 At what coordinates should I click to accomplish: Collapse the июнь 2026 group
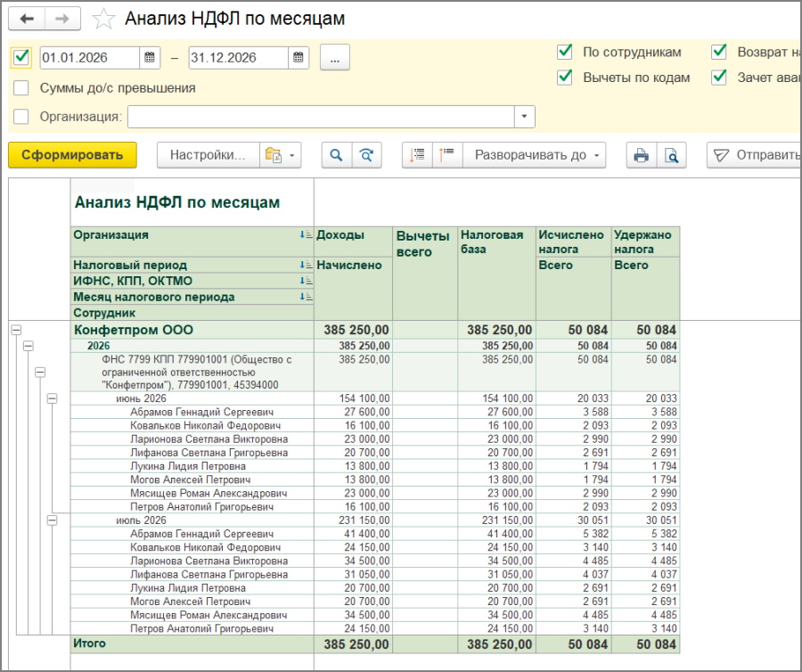pyautogui.click(x=53, y=398)
